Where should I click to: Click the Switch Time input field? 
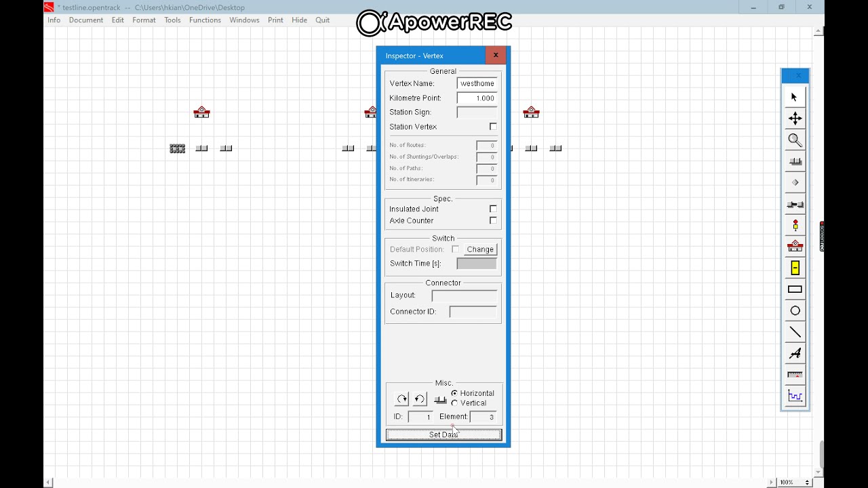click(x=477, y=264)
